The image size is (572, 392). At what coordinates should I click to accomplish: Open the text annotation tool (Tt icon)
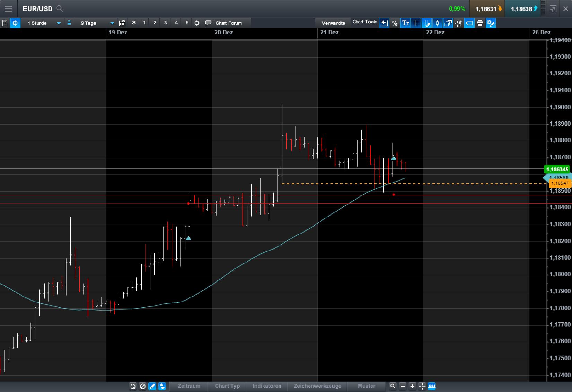click(405, 23)
